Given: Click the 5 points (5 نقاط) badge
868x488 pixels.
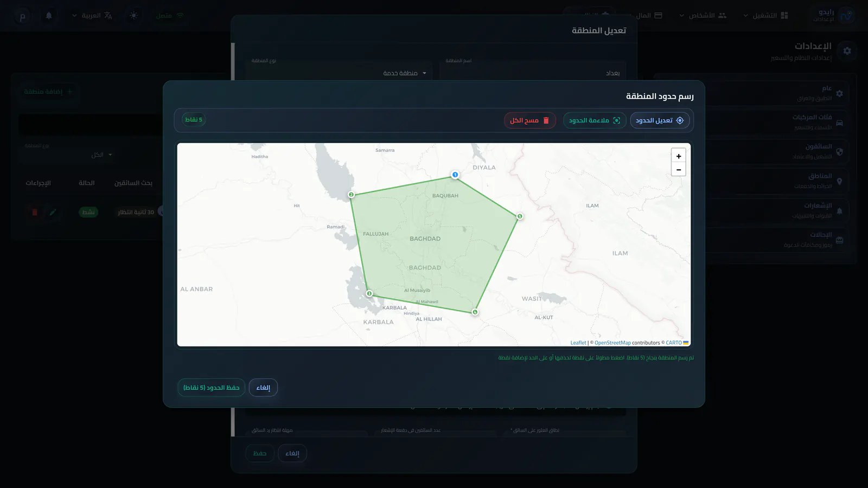Looking at the screenshot, I should (194, 120).
